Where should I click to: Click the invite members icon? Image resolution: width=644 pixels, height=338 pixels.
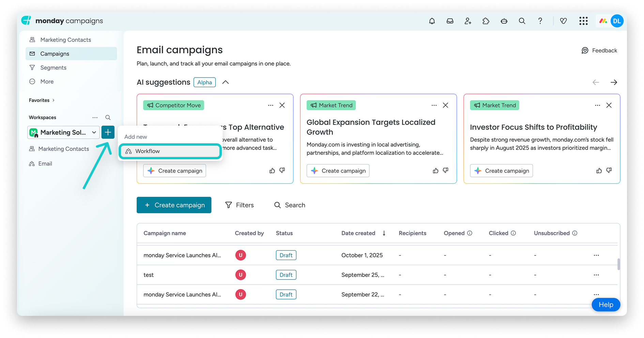tap(468, 21)
